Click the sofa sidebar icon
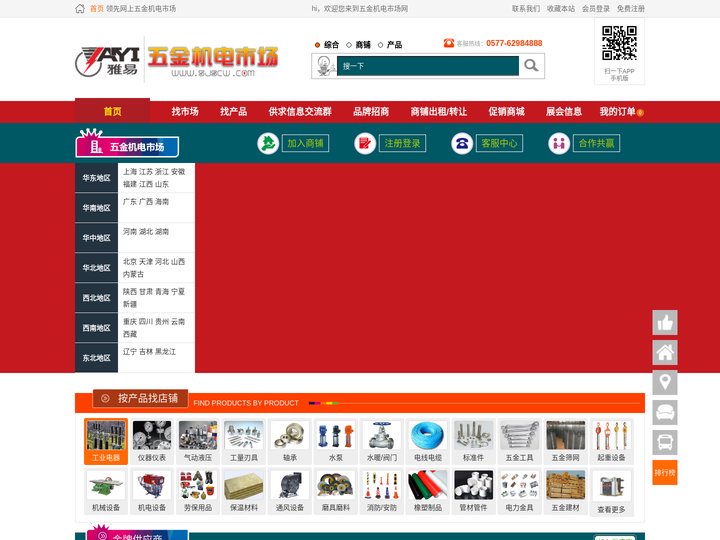The image size is (720, 540). pos(665,412)
